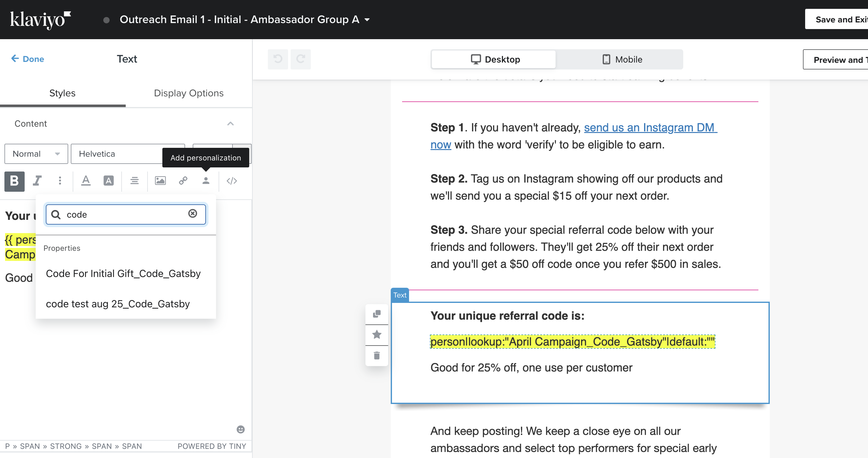This screenshot has width=868, height=458.
Task: Open the source code view icon
Action: click(232, 181)
